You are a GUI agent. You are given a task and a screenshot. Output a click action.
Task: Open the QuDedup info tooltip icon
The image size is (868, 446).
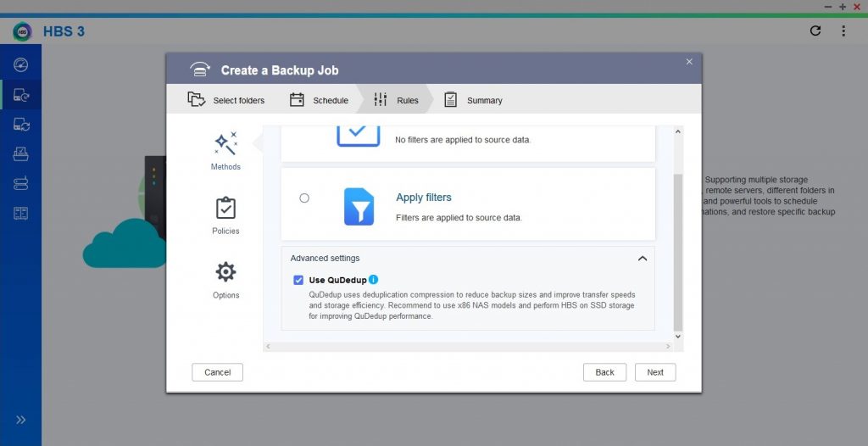pyautogui.click(x=374, y=280)
